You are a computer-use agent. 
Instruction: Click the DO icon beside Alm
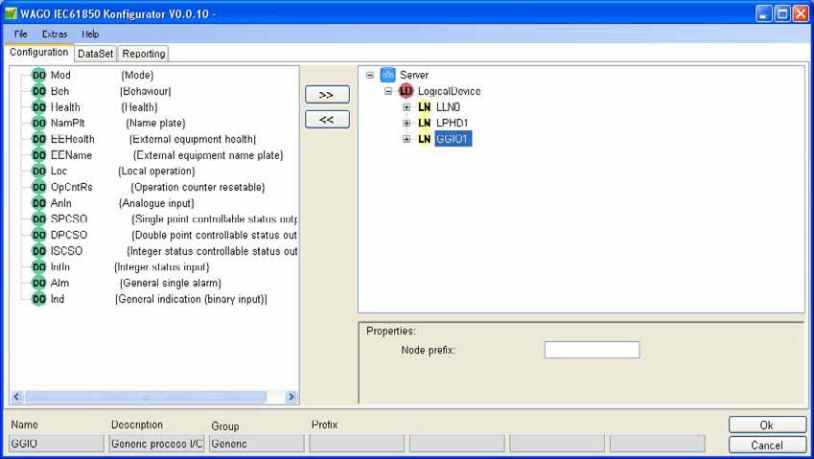(39, 283)
